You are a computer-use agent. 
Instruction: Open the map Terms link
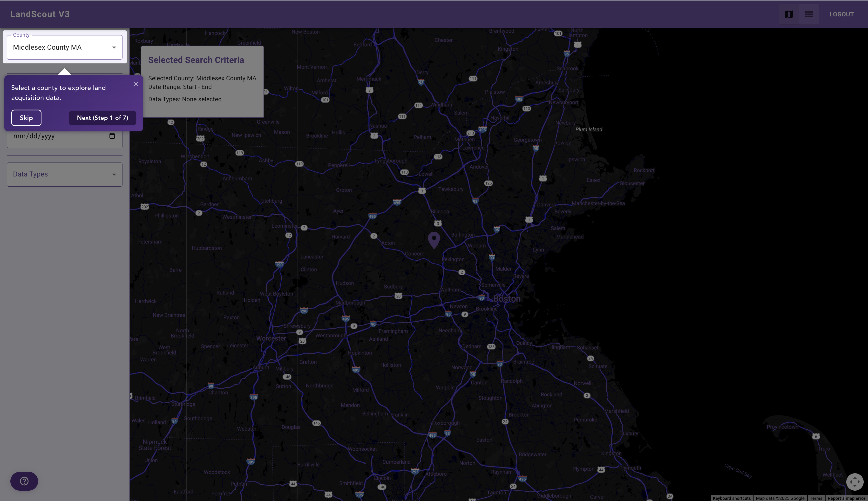(816, 498)
